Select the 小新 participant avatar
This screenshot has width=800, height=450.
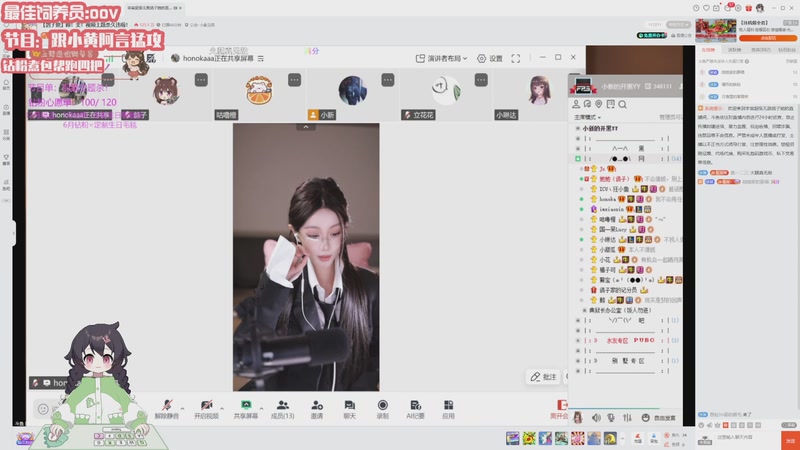[353, 90]
